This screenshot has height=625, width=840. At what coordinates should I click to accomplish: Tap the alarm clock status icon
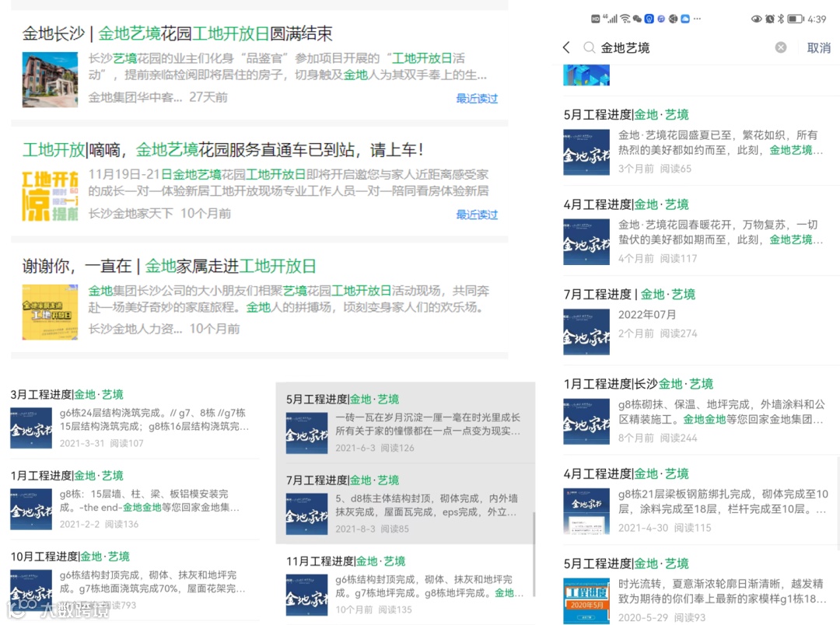770,19
